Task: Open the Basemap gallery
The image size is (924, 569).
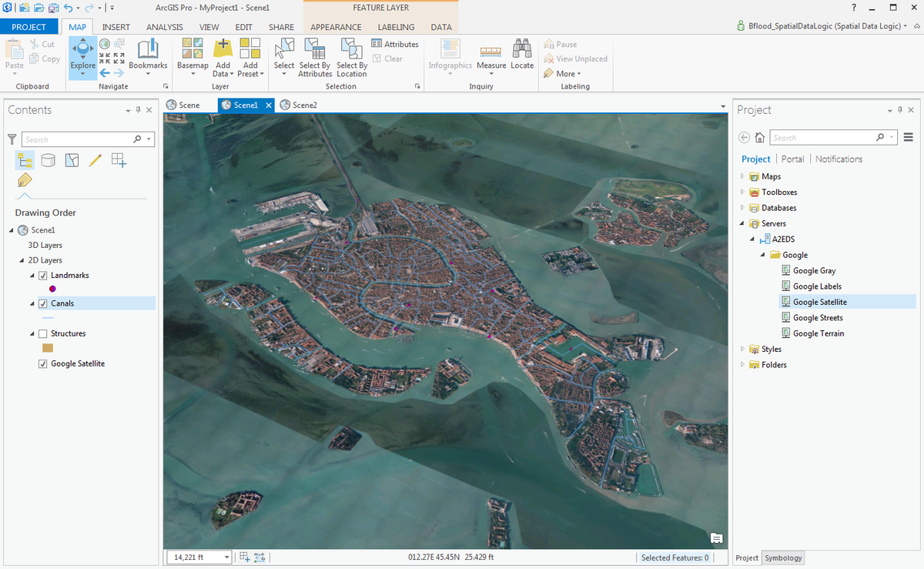Action: tap(192, 57)
